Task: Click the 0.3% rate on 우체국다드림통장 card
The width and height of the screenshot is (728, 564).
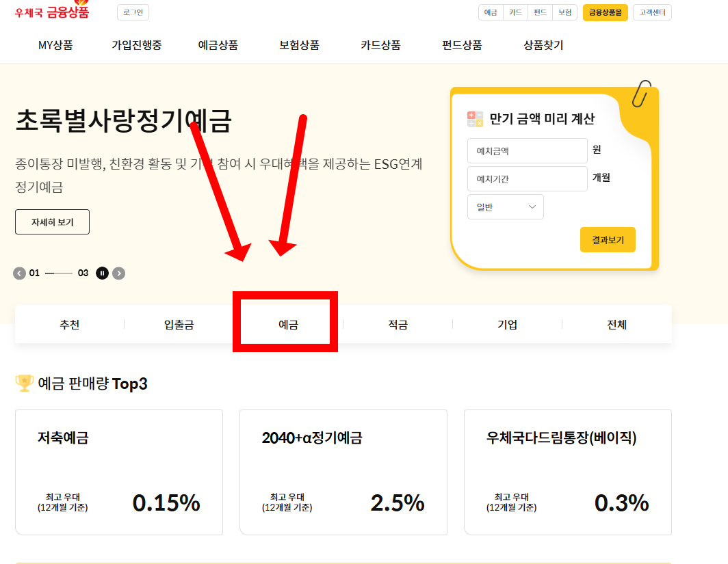Action: (622, 502)
